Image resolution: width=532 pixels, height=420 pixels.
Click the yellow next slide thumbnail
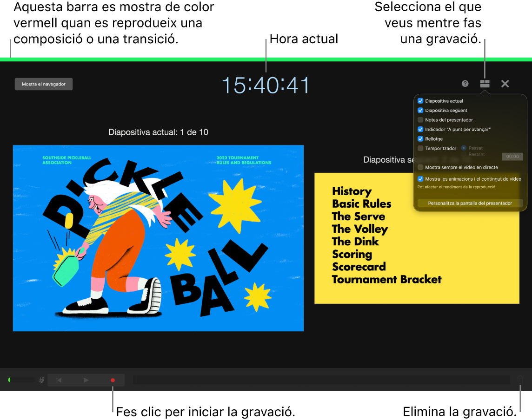click(417, 238)
